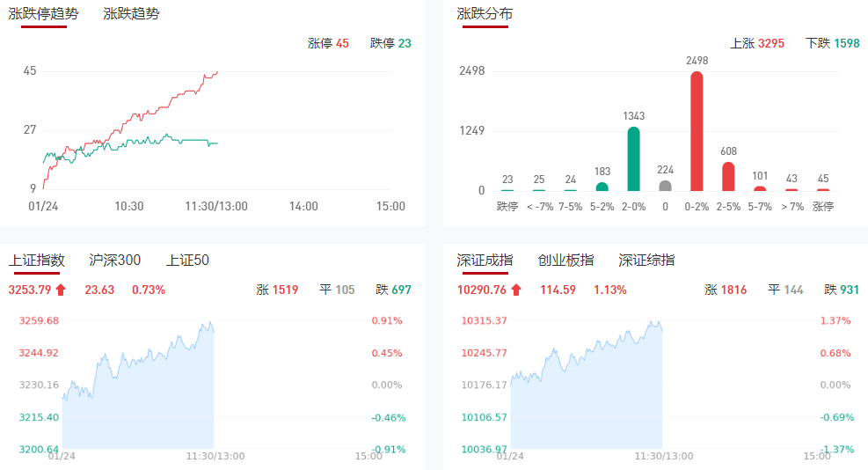
Task: Switch to the 上证50 tab
Action: click(x=187, y=260)
